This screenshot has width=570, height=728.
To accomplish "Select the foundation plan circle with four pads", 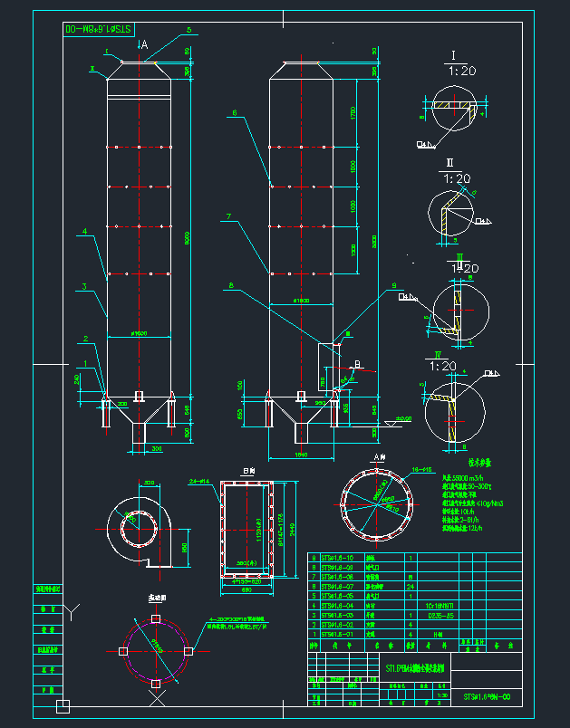I will click(156, 651).
